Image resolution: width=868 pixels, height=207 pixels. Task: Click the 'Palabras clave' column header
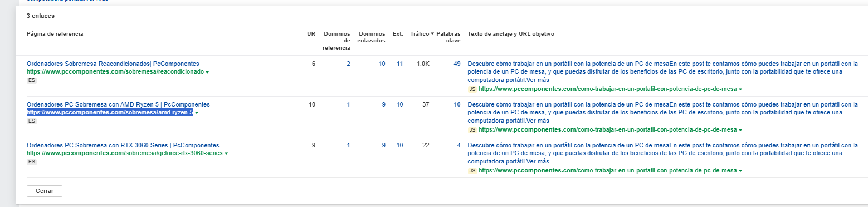coord(448,37)
